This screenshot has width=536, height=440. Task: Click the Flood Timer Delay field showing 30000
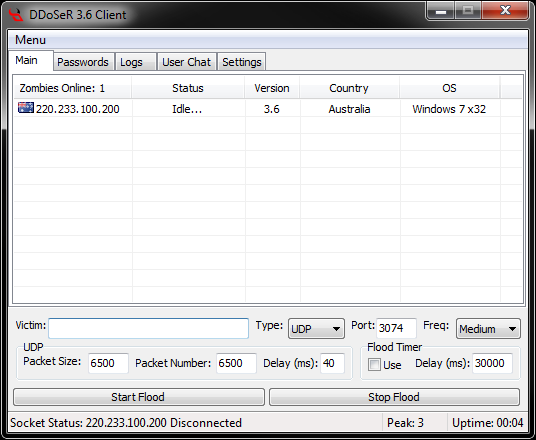[x=492, y=363]
